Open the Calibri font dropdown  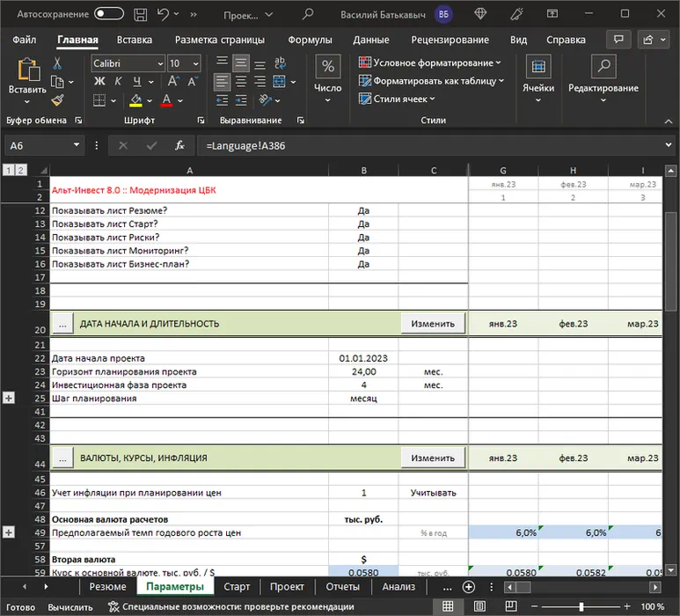(160, 63)
